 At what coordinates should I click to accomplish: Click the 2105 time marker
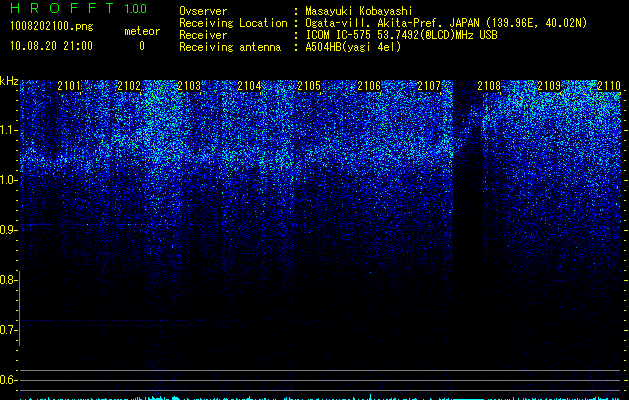click(x=309, y=86)
